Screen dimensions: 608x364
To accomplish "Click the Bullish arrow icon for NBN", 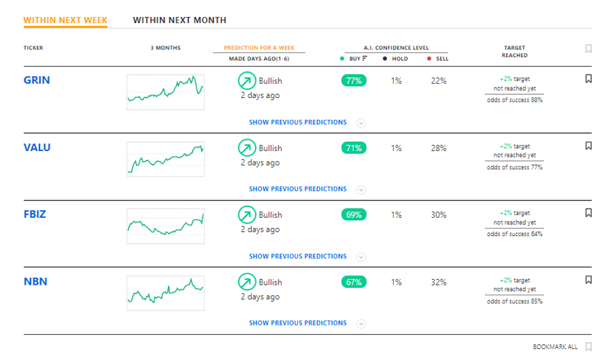I will point(247,282).
